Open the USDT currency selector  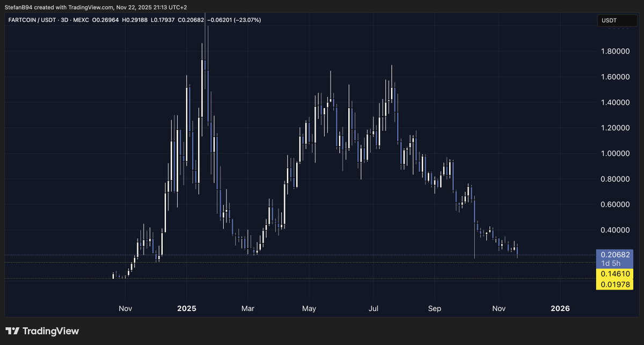point(617,20)
